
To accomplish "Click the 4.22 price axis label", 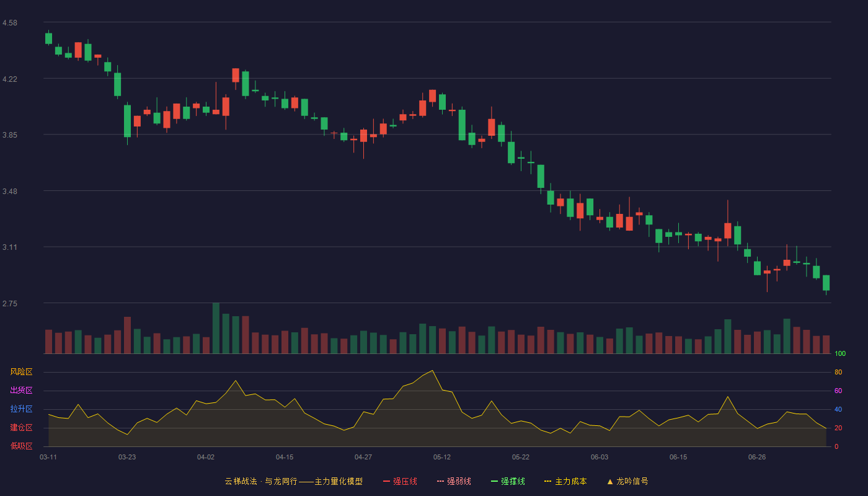I will pos(10,79).
